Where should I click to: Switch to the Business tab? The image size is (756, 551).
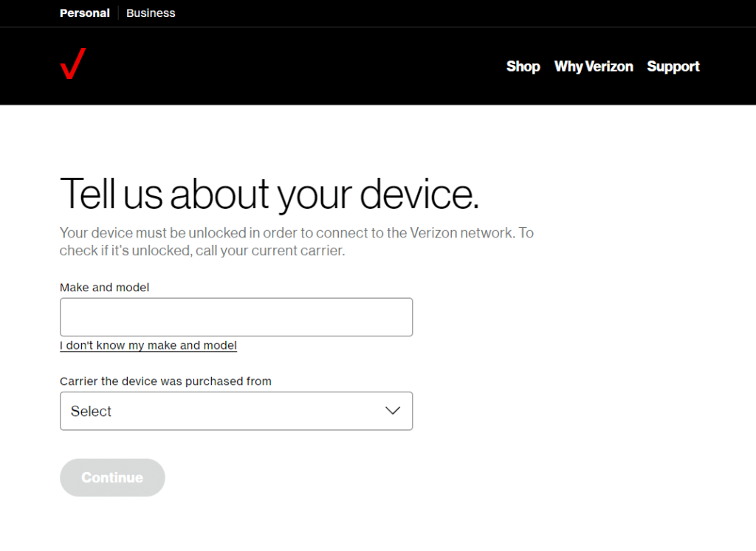click(x=151, y=13)
